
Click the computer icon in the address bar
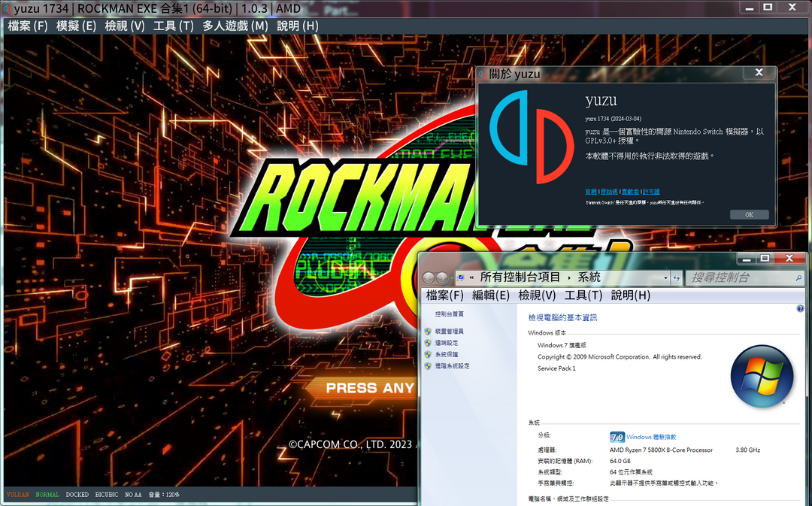(461, 278)
